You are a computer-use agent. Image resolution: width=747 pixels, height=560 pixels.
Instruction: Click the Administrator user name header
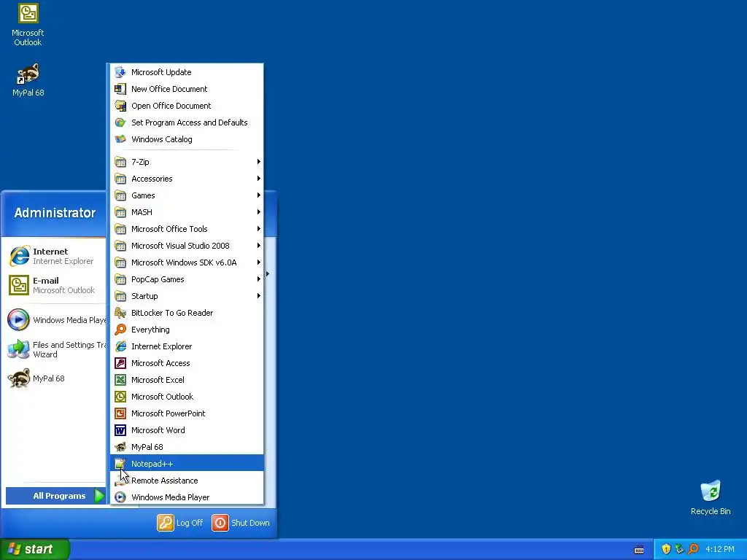coord(55,213)
